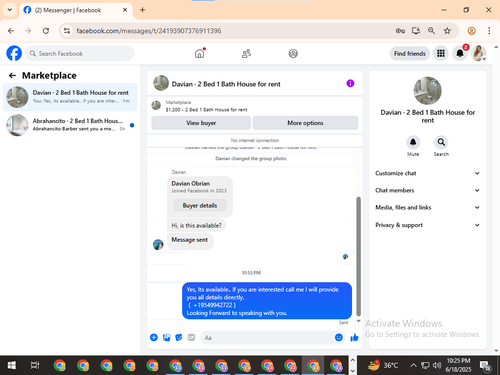Open the notifications bell
Viewport: 500px width, 375px height.
[460, 53]
